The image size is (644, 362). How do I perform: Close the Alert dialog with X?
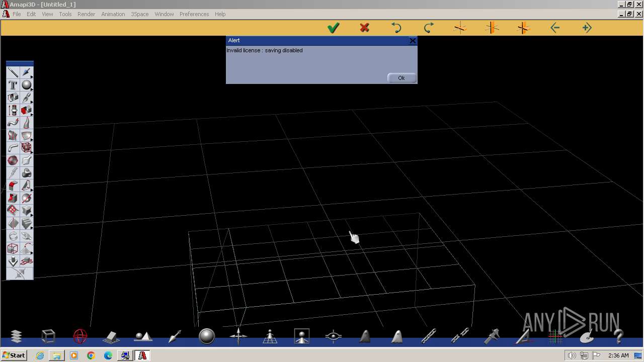(413, 40)
